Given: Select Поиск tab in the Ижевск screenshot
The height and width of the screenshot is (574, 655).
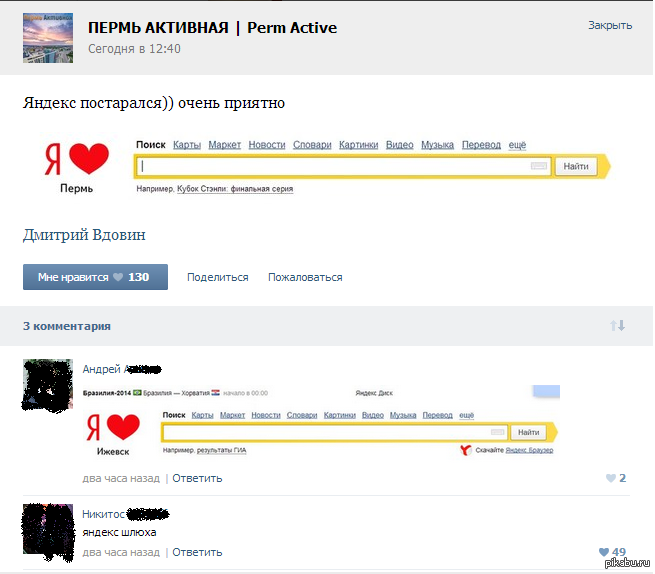Looking at the screenshot, I should [x=174, y=415].
